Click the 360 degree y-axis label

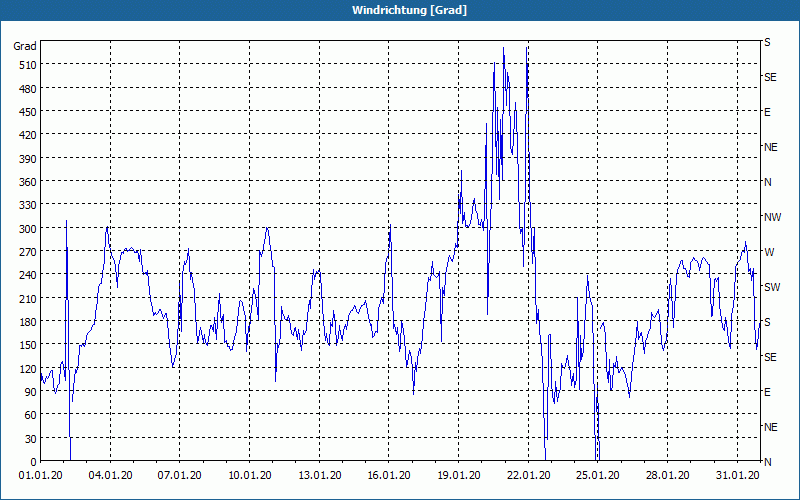[x=27, y=182]
